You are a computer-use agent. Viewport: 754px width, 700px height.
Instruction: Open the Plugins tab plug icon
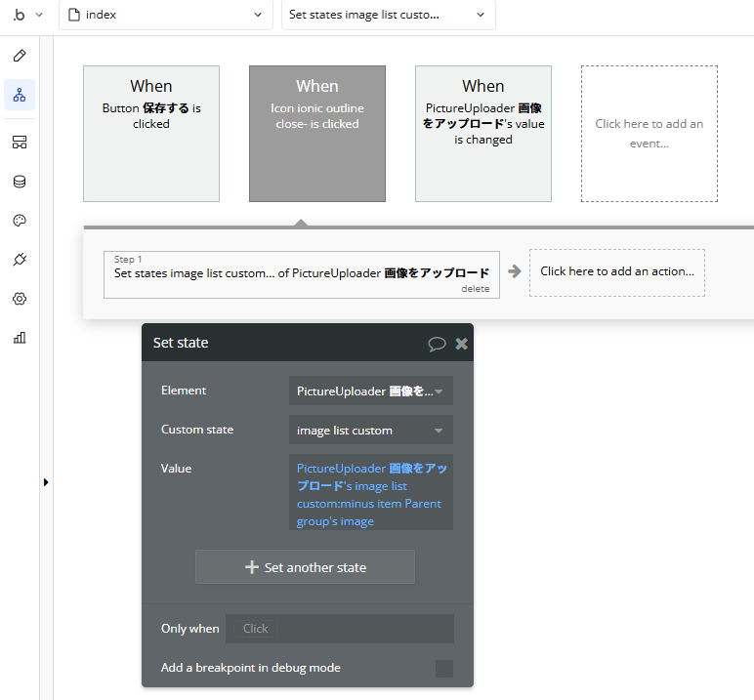click(20, 260)
